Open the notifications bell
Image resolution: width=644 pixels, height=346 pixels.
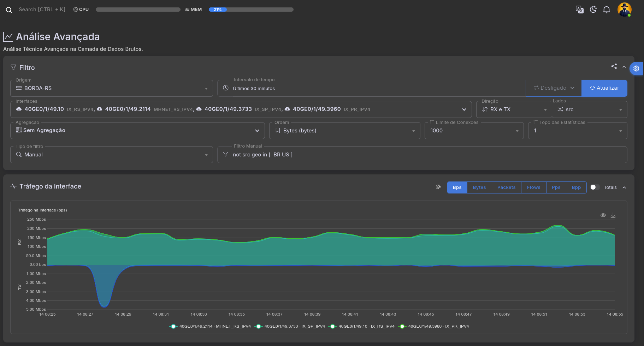point(607,10)
